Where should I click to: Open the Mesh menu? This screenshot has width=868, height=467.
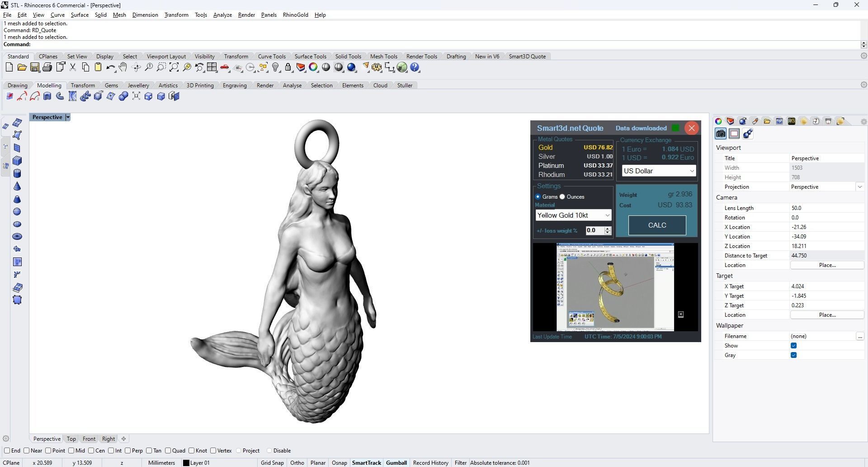[119, 15]
